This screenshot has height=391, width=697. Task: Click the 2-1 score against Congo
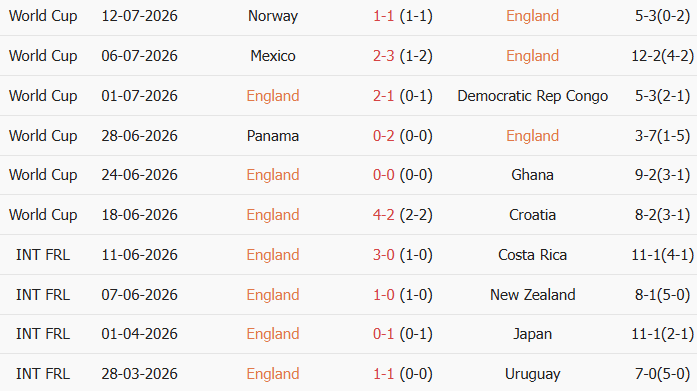(x=383, y=96)
